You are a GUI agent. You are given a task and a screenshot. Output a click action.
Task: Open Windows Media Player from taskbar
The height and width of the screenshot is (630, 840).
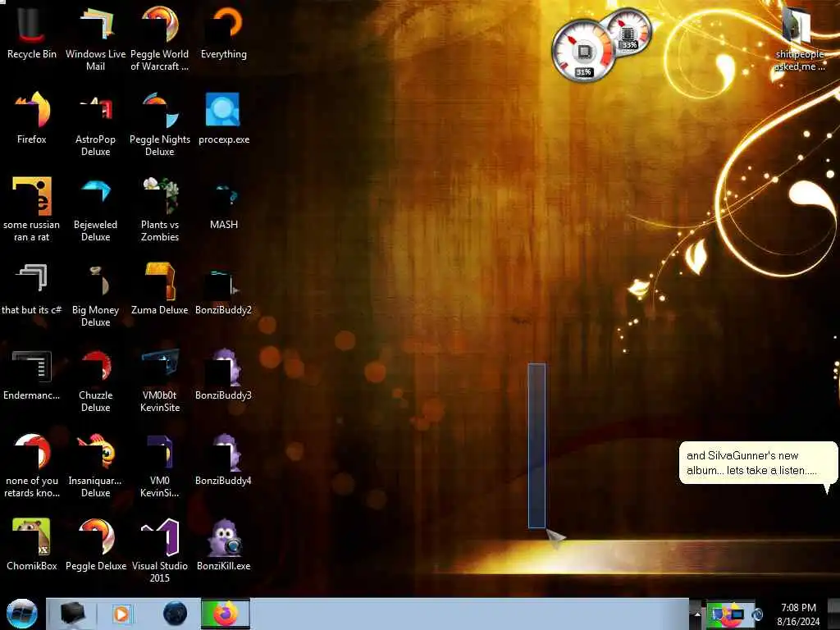(121, 614)
